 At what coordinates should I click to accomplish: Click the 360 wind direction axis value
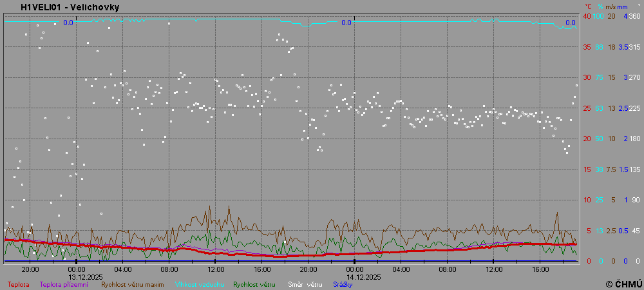(634, 16)
